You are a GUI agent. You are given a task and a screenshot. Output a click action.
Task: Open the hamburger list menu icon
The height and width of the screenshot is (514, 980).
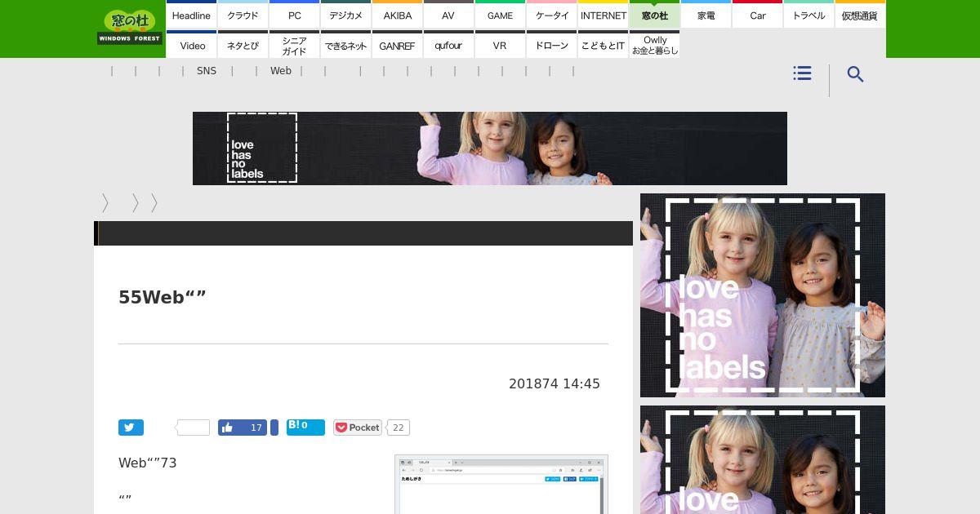pyautogui.click(x=802, y=73)
